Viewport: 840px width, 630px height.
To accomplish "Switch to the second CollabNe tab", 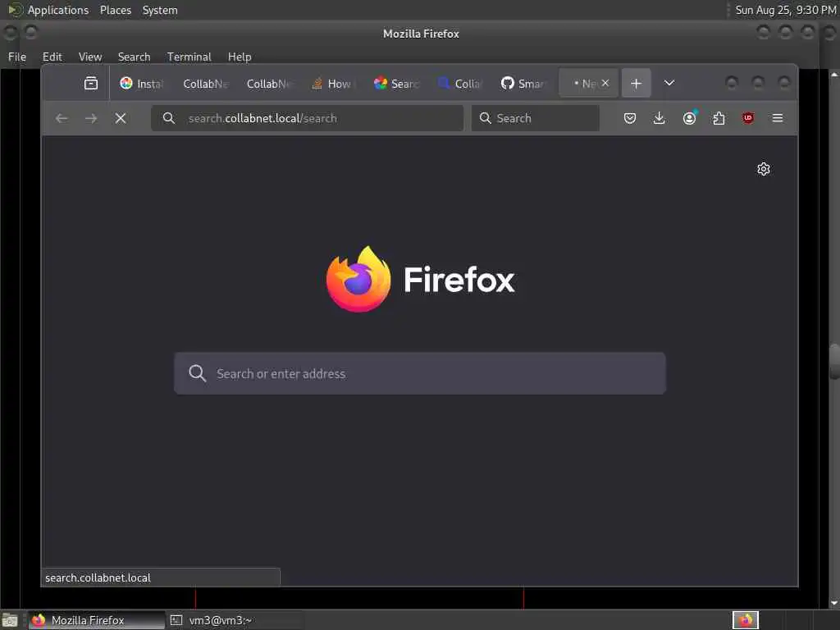I will tap(269, 83).
